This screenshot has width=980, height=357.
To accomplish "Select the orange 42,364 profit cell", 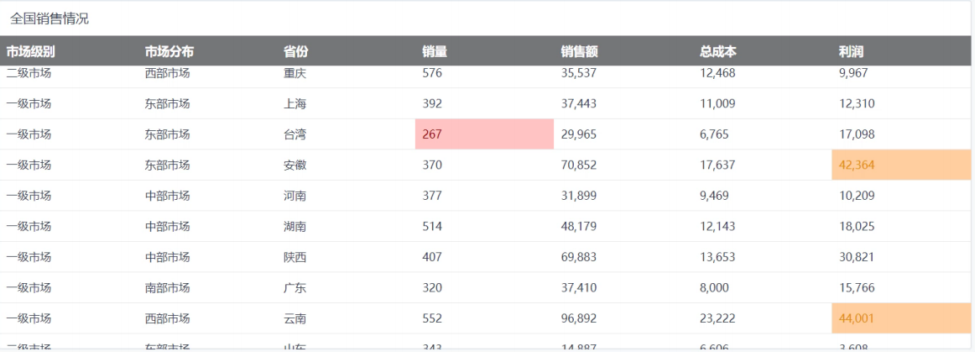I will coord(901,165).
